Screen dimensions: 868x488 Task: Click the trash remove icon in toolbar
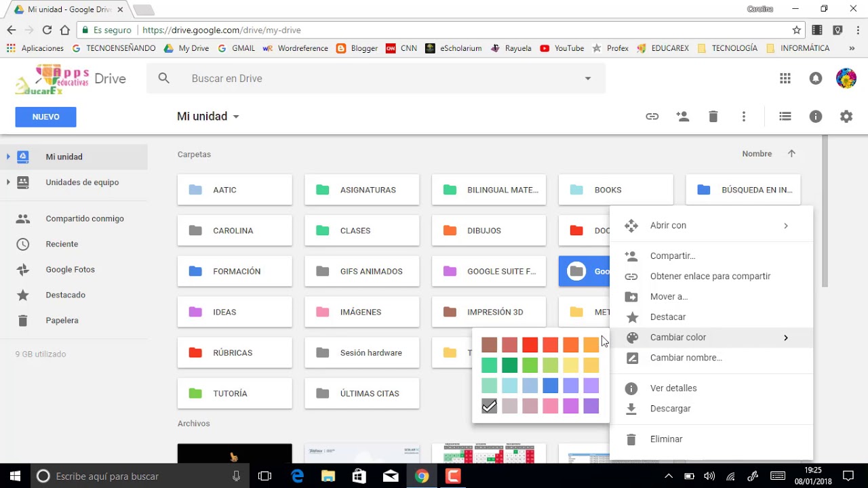[x=713, y=117]
